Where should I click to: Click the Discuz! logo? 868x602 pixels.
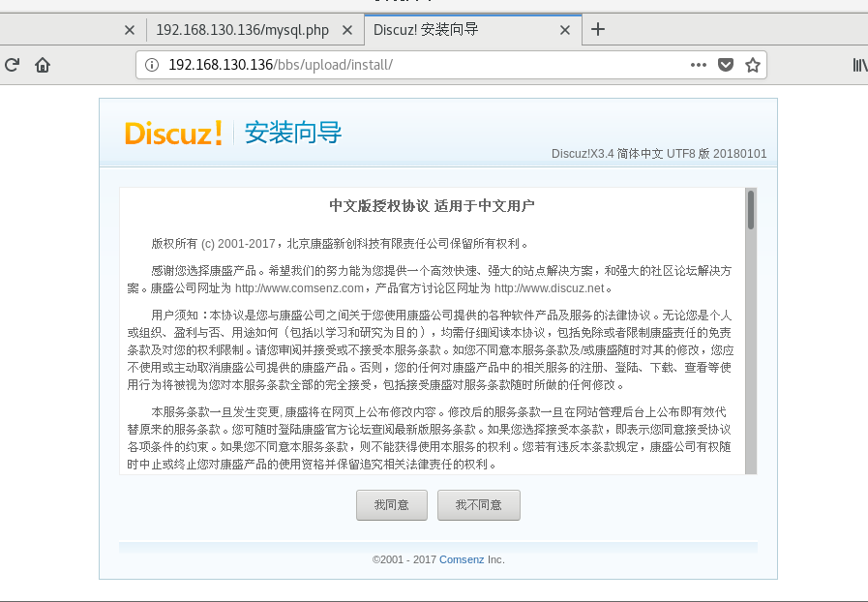pos(173,133)
